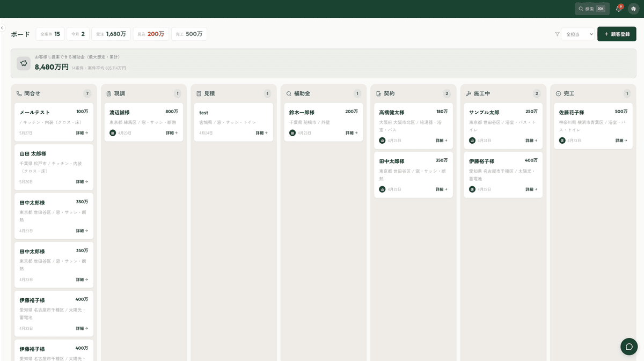Screen dimensions: 644x361
Task: Click assignee avatar on サンプル太郎 card
Action: (472, 141)
